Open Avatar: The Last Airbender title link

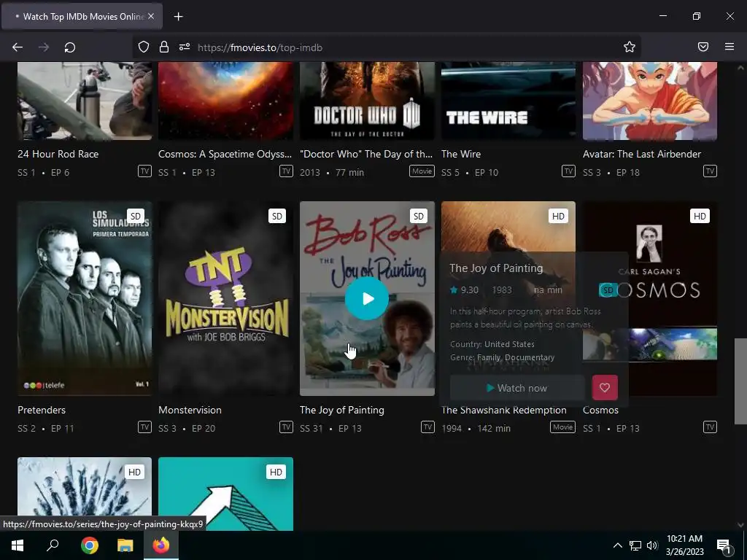[x=642, y=154]
